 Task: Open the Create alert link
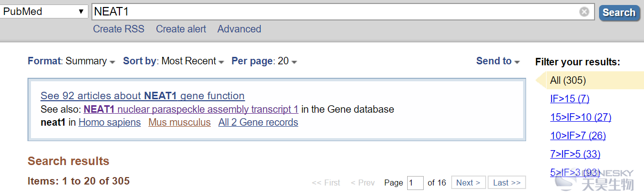pos(181,29)
